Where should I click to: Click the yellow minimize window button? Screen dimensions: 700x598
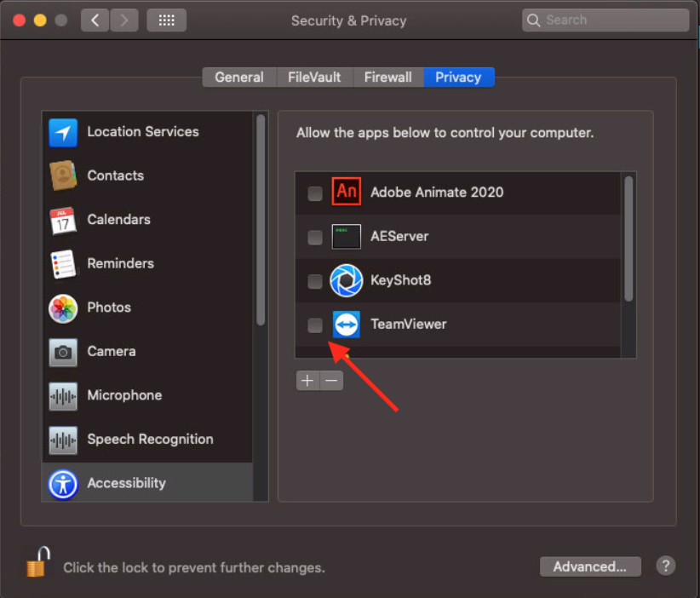tap(40, 20)
